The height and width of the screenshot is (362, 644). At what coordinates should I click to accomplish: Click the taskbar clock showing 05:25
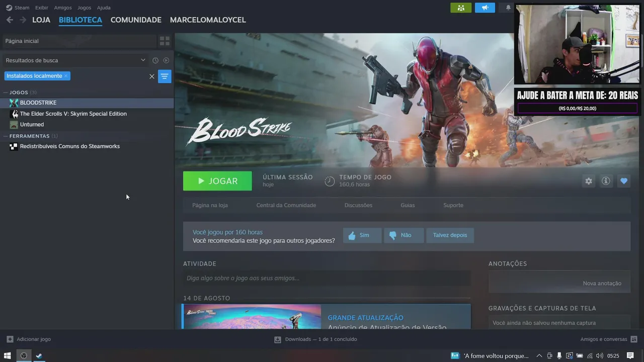click(x=613, y=355)
